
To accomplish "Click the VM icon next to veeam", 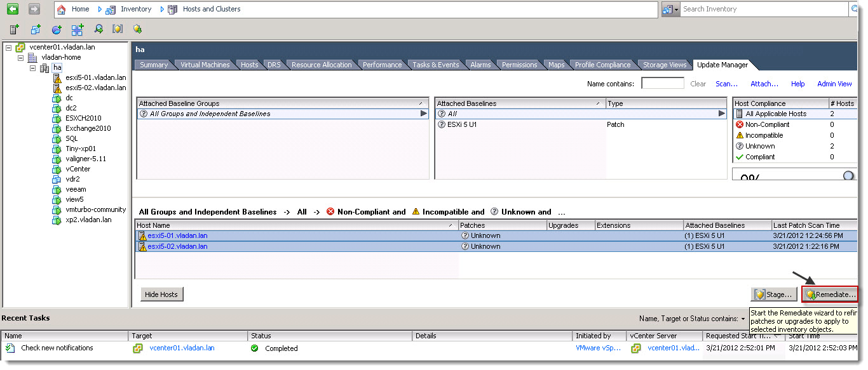I will click(x=57, y=190).
